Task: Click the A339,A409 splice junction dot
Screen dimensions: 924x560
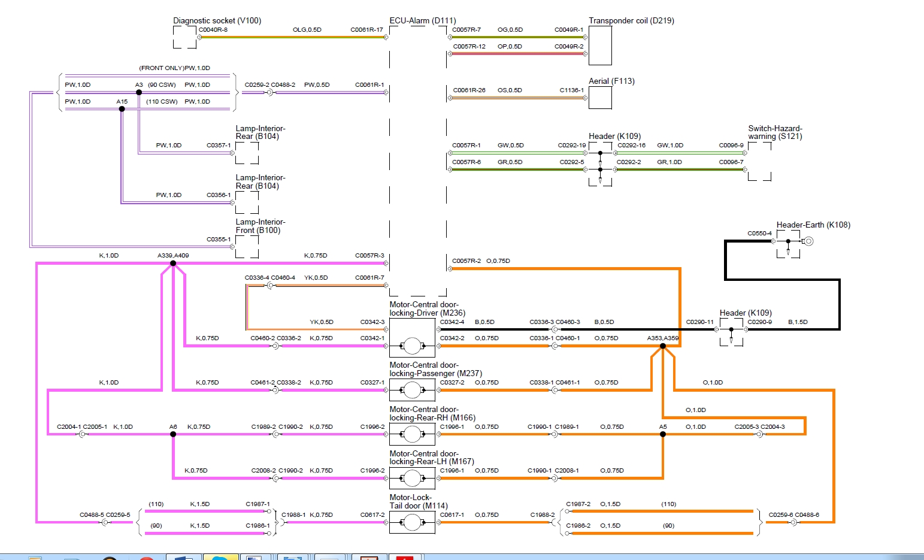Action: point(173,263)
